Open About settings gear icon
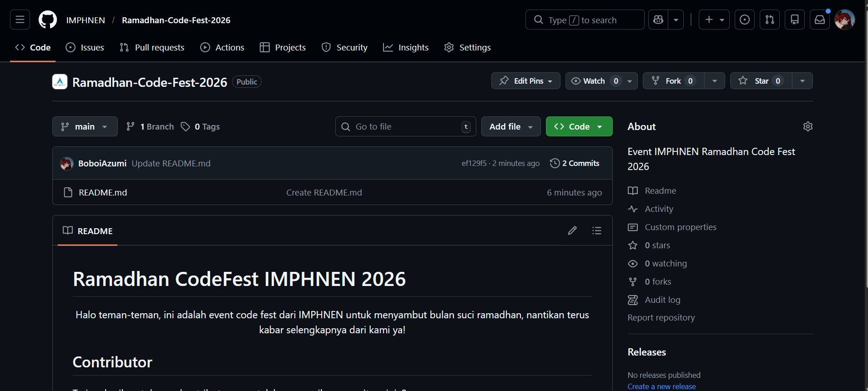Viewport: 868px width, 391px height. pos(808,126)
